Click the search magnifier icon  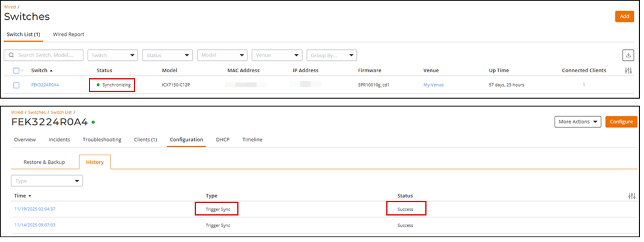12,55
